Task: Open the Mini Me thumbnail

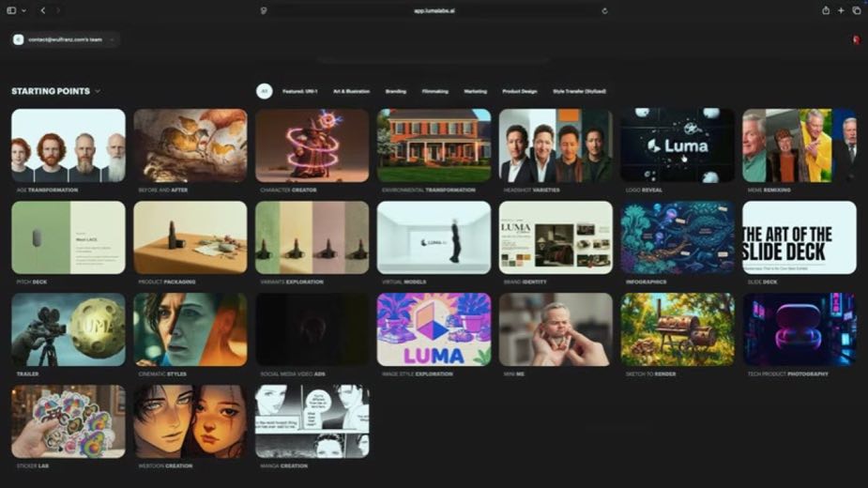Action: tap(556, 329)
